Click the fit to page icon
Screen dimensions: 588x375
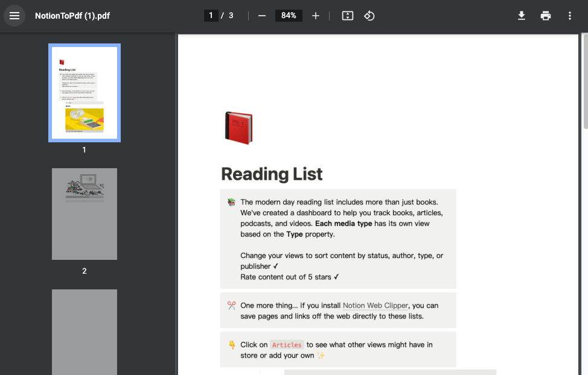[347, 16]
